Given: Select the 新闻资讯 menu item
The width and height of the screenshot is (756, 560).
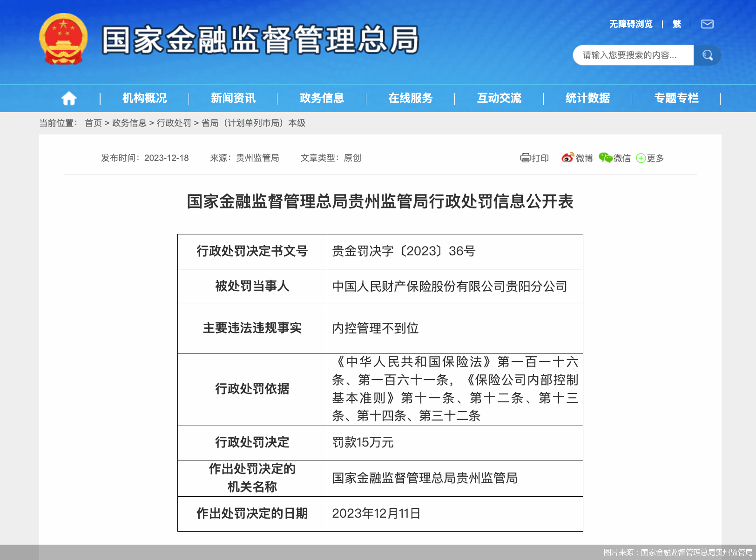Looking at the screenshot, I should [232, 98].
